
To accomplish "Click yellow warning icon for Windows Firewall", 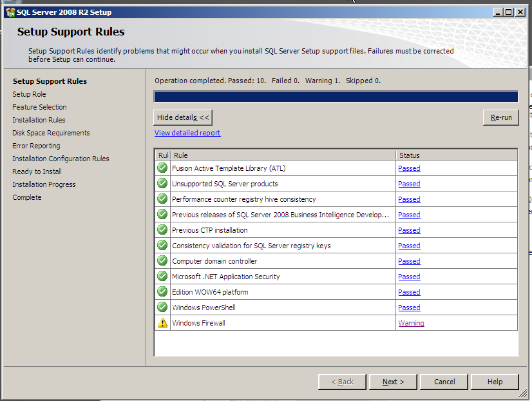I will pos(162,322).
